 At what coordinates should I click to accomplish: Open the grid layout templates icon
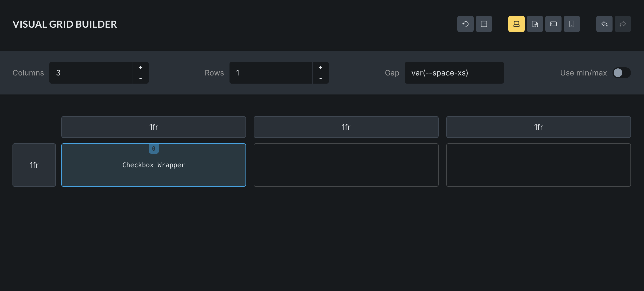(484, 24)
